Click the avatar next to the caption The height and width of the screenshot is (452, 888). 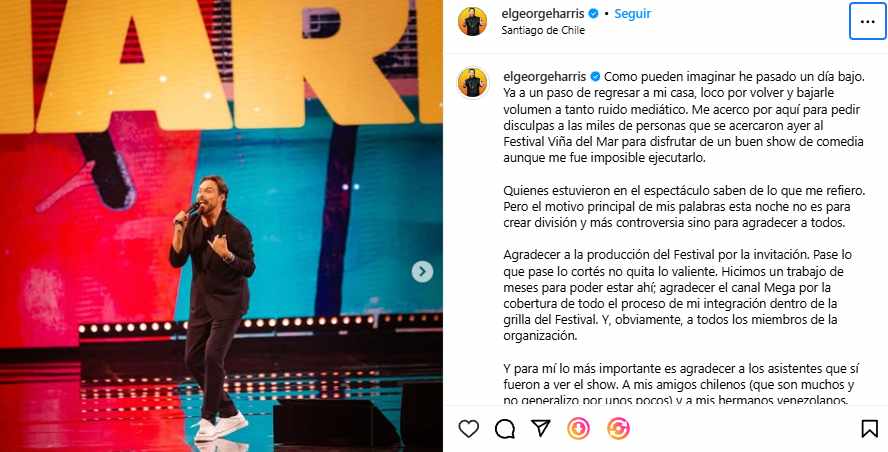(472, 82)
